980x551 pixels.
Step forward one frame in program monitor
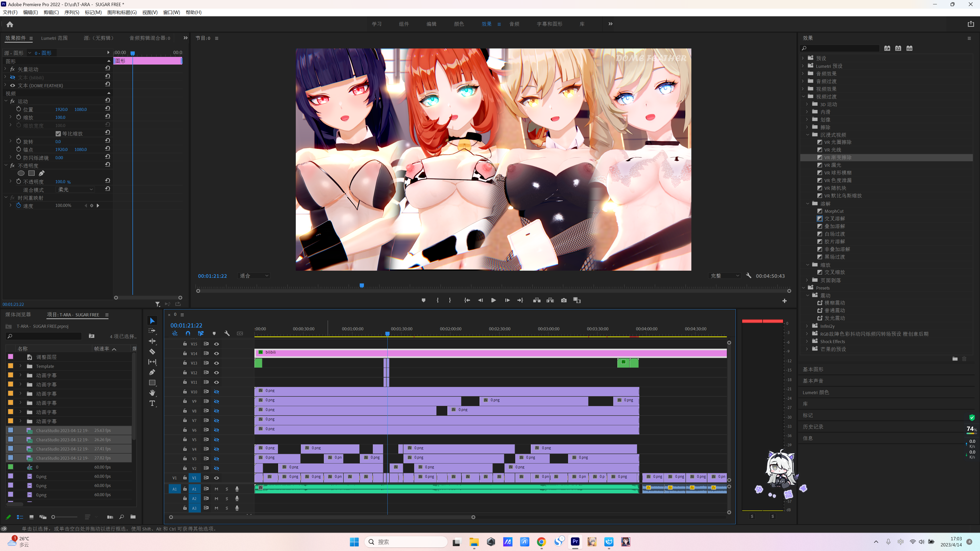[x=507, y=300]
